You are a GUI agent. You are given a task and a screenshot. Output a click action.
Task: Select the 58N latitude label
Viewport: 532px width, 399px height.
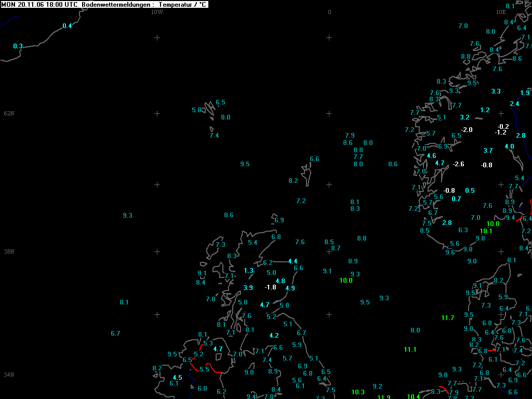tap(9, 251)
